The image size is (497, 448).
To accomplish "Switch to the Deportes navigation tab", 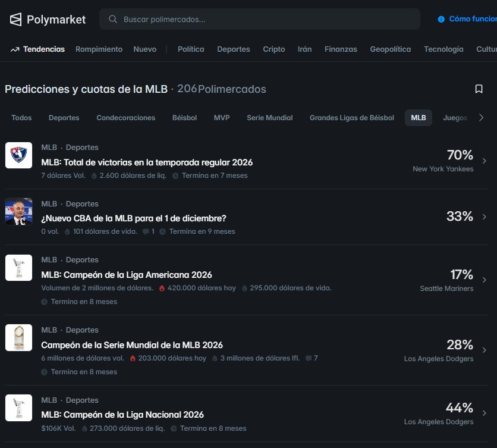I will tap(233, 49).
